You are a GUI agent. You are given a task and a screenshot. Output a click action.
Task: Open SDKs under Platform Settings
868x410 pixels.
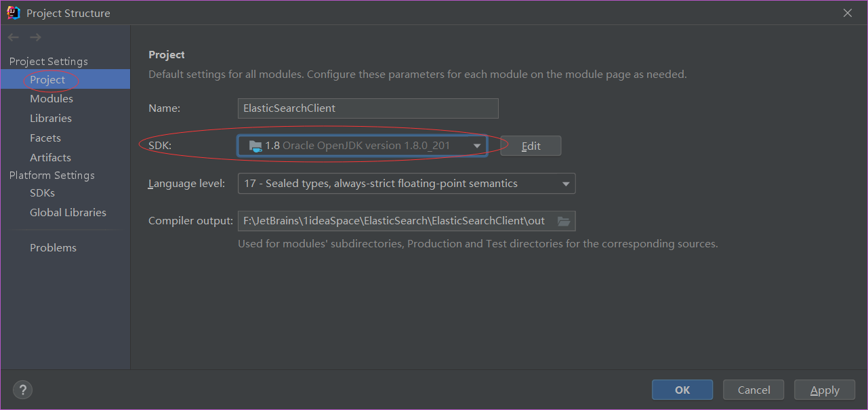pos(42,193)
